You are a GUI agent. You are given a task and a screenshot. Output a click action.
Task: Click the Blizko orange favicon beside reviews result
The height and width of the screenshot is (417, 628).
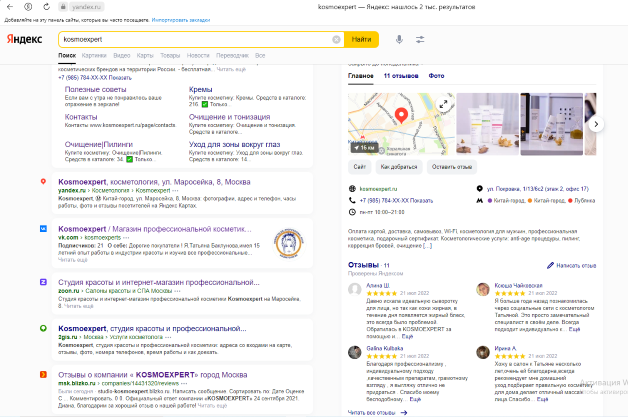(43, 375)
